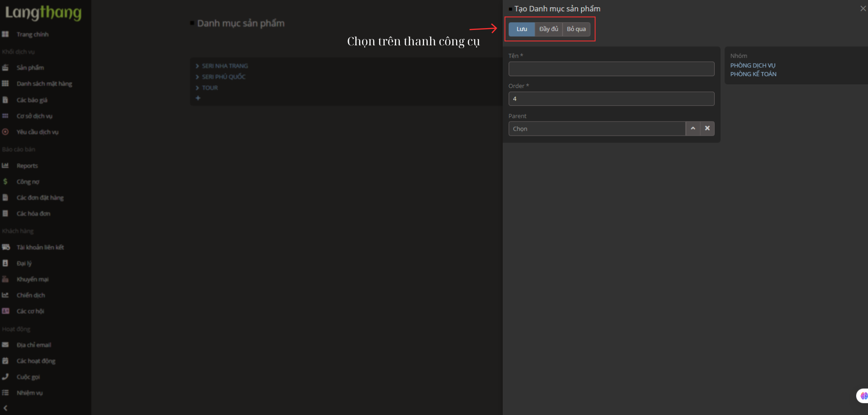Switch to Đầy đủ full form
This screenshot has height=415, width=868.
tap(549, 29)
